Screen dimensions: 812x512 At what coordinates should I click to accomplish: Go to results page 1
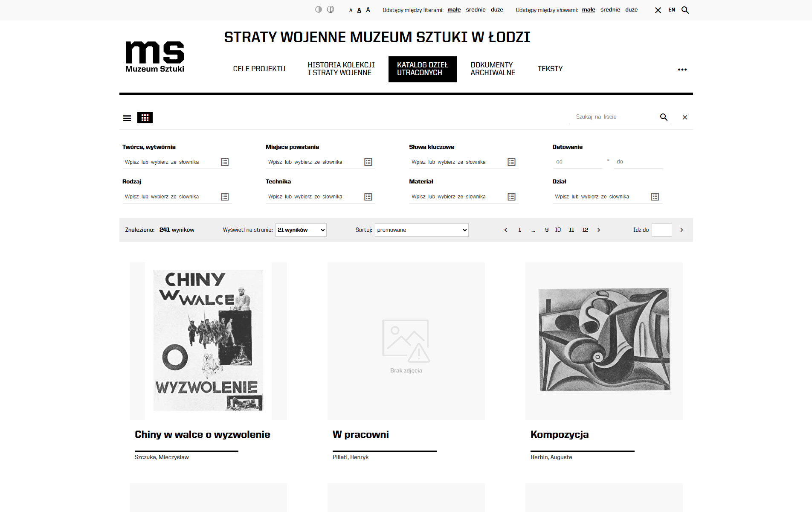519,230
